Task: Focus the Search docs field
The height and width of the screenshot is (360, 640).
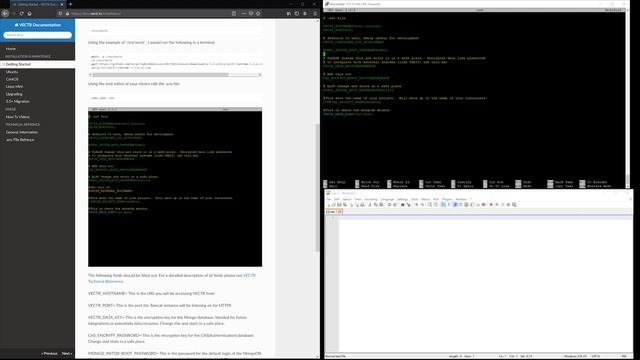Action: (38, 35)
